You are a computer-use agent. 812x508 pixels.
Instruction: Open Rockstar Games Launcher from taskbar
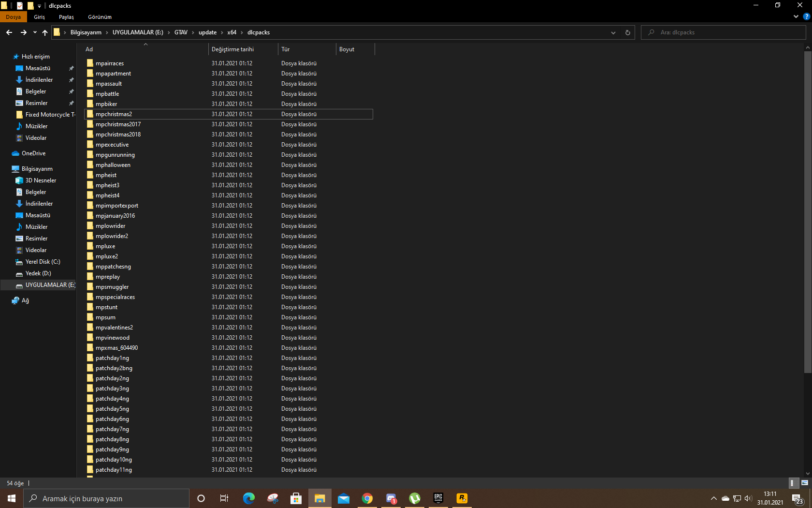coord(462,498)
